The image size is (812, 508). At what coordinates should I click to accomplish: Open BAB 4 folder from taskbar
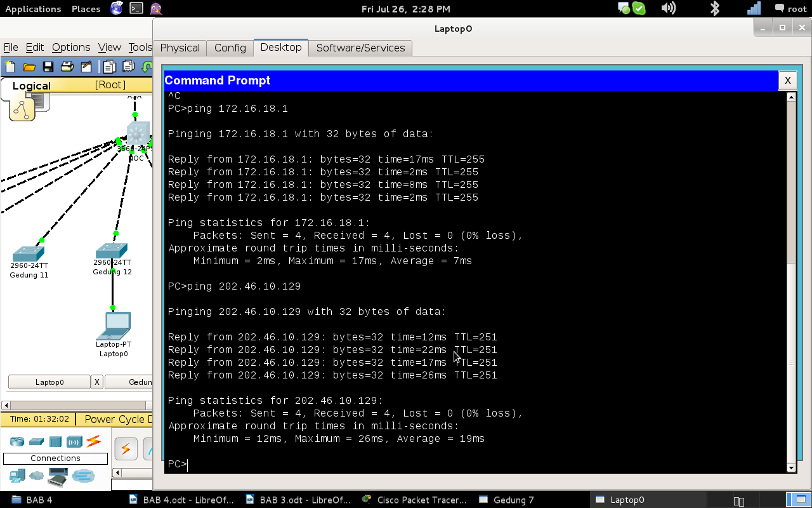pos(32,500)
